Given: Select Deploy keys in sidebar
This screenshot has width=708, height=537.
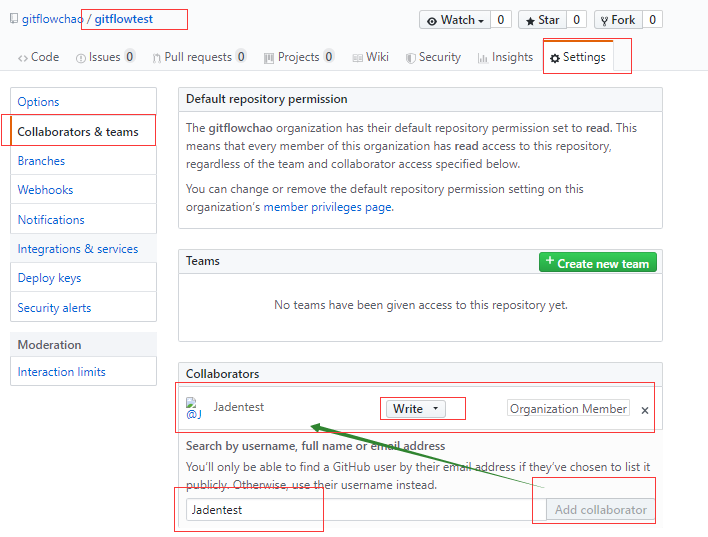Looking at the screenshot, I should [x=84, y=278].
